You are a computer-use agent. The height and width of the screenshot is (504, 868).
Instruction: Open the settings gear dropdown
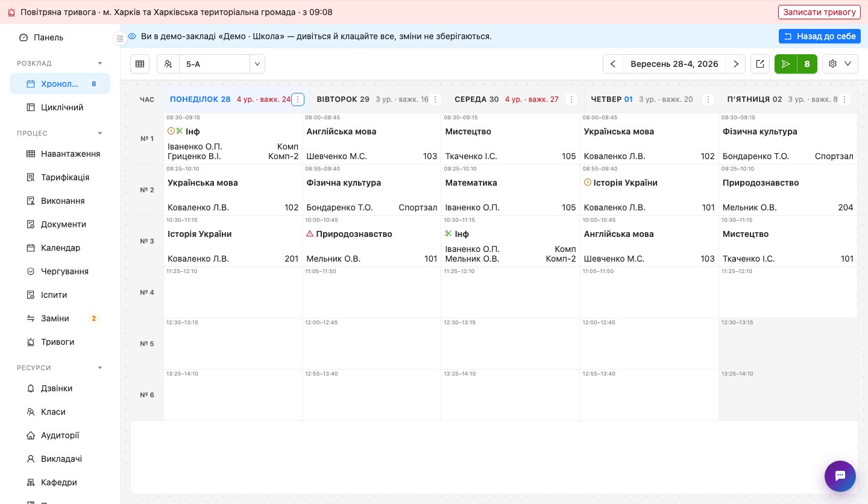click(x=840, y=64)
